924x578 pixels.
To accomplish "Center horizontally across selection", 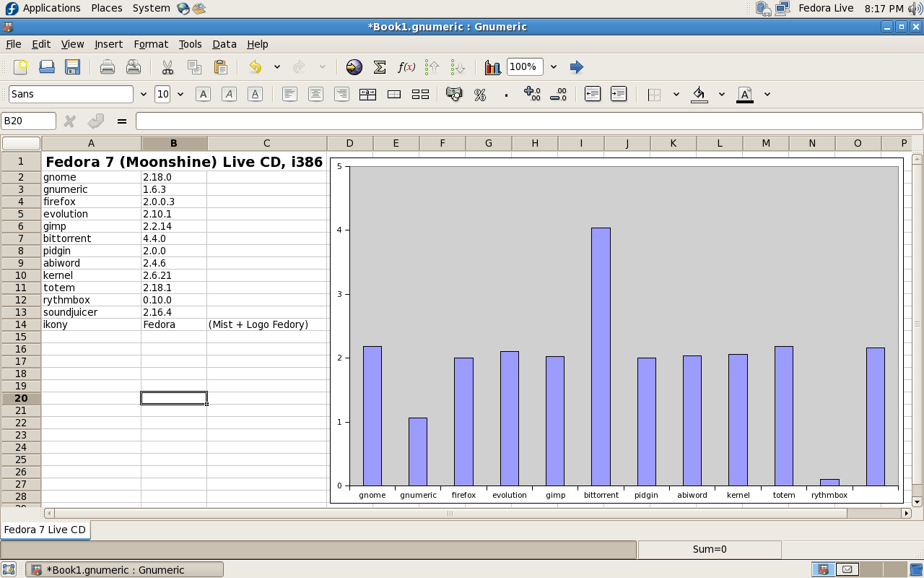I will (367, 94).
